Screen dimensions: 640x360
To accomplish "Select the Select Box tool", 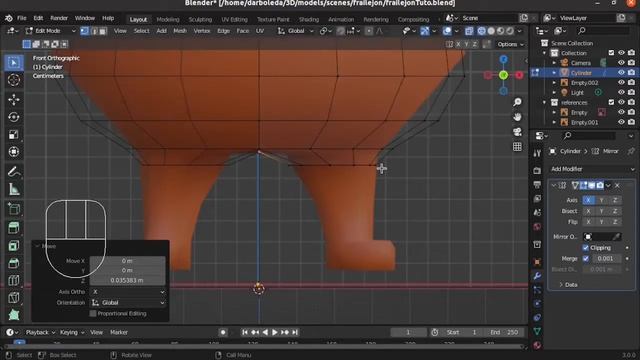I will click(13, 62).
